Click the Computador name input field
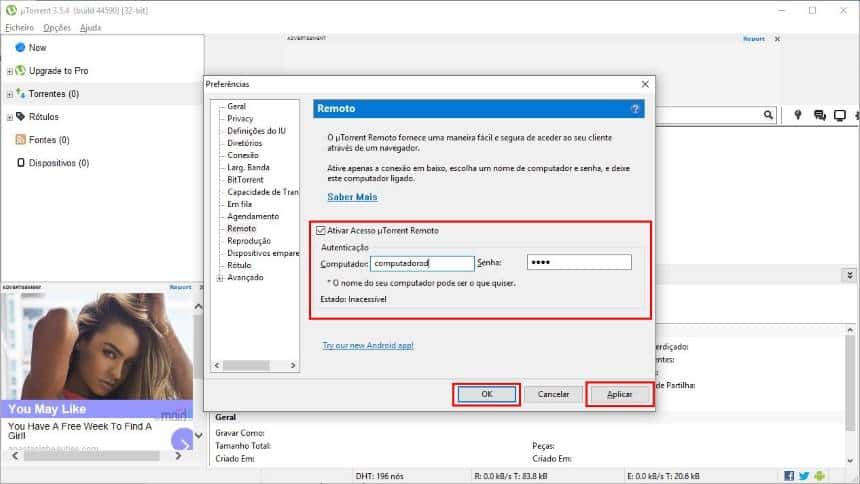860x484 pixels. 422,263
